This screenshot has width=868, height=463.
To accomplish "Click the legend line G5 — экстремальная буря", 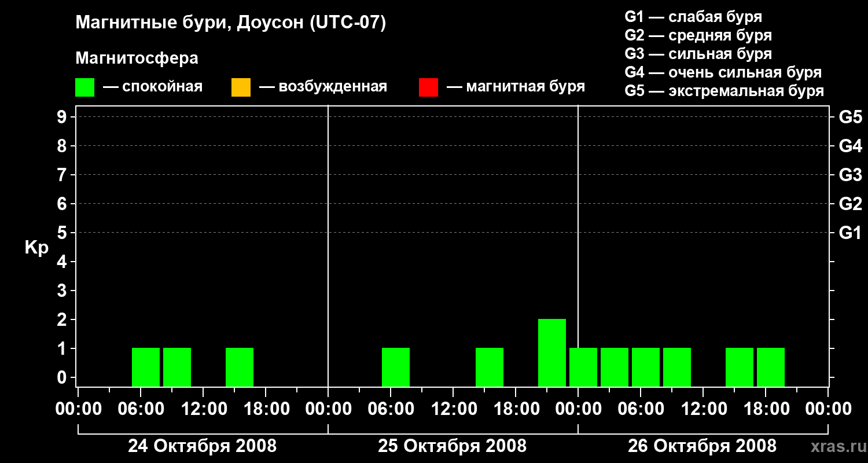I will pos(724,91).
